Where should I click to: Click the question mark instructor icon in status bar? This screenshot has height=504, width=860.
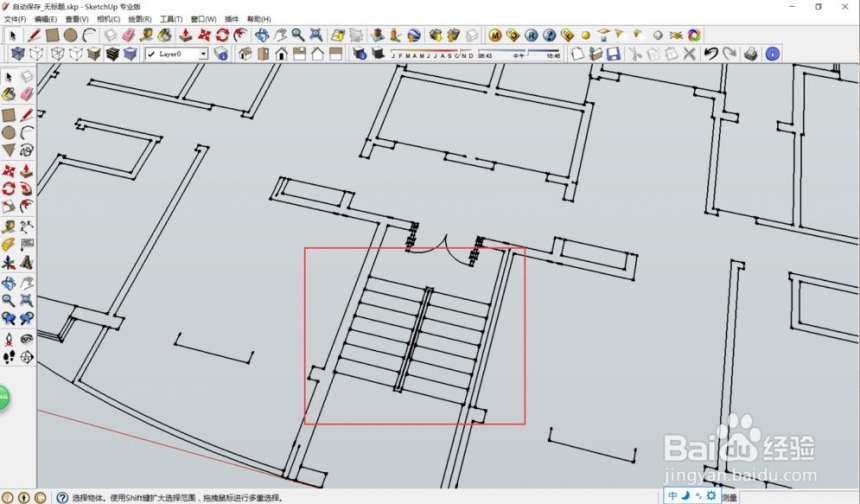click(x=62, y=497)
